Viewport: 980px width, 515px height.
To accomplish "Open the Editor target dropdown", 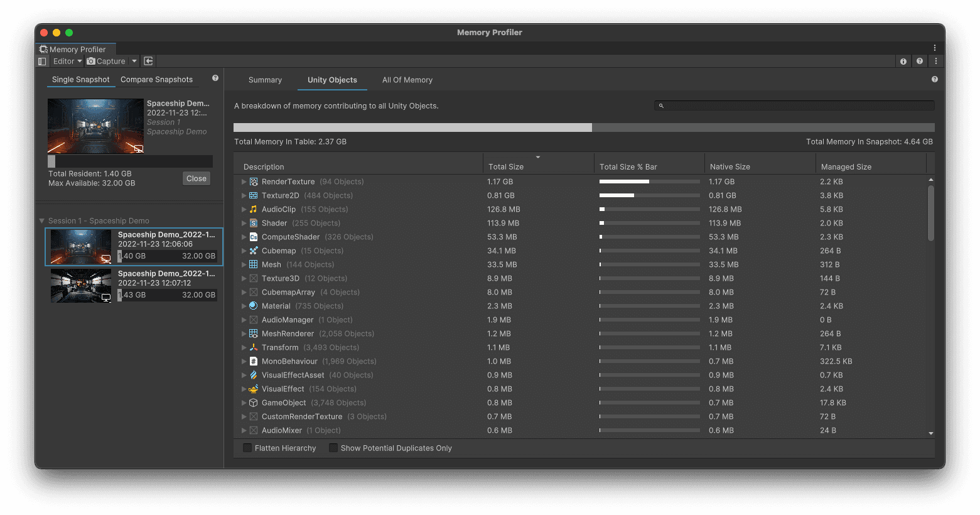I will point(67,61).
